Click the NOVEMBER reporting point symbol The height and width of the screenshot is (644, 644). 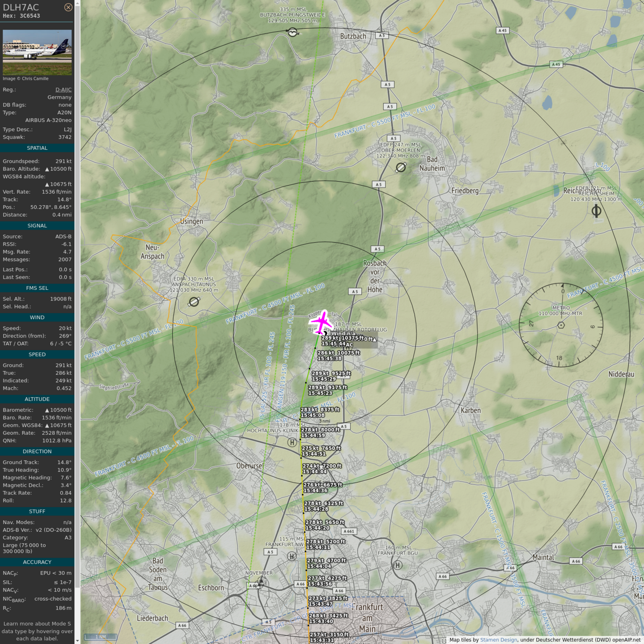261,582
